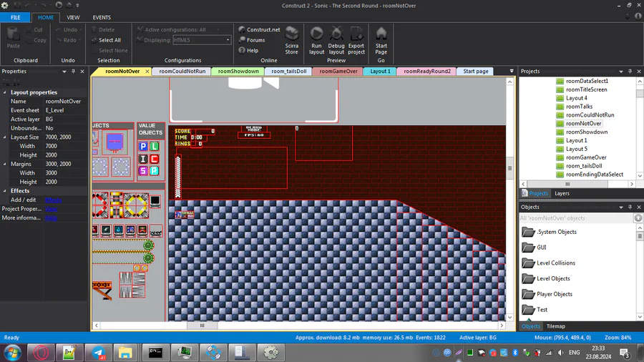The height and width of the screenshot is (362, 644).
Task: Click the Projects panel horizontal scrollbar
Action: click(567, 184)
